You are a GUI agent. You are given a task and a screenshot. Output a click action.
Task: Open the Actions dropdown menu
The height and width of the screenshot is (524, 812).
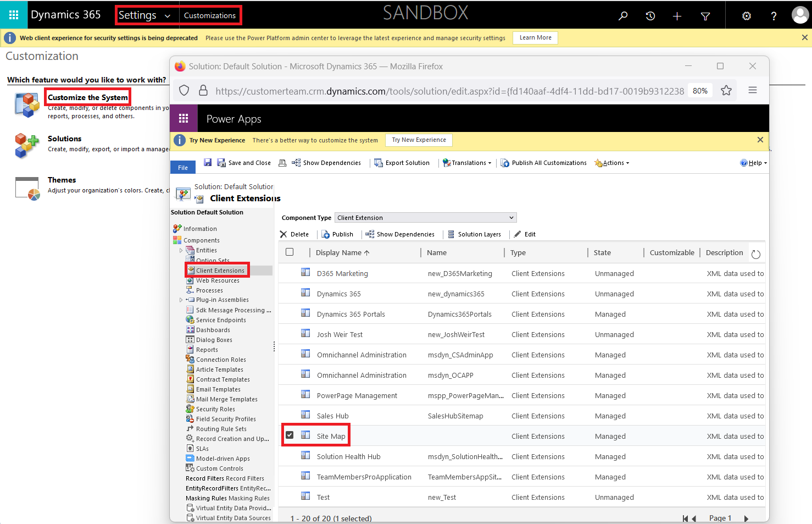[x=612, y=163]
